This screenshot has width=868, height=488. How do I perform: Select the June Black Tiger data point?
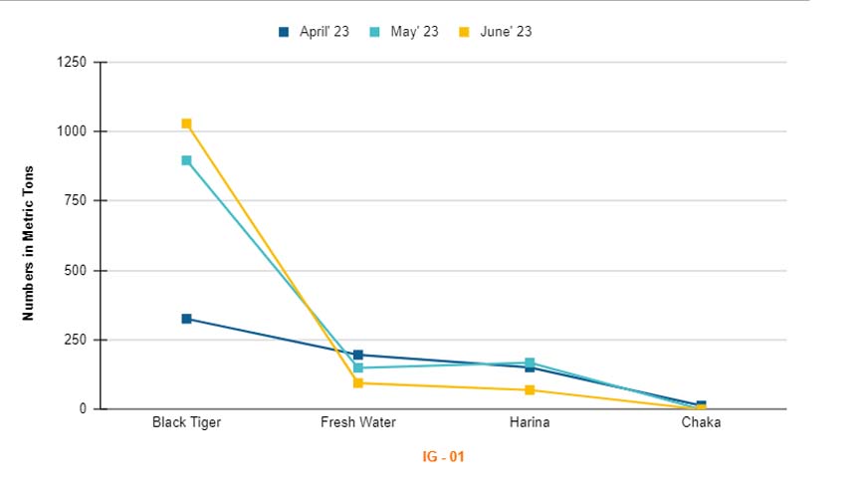click(x=186, y=123)
